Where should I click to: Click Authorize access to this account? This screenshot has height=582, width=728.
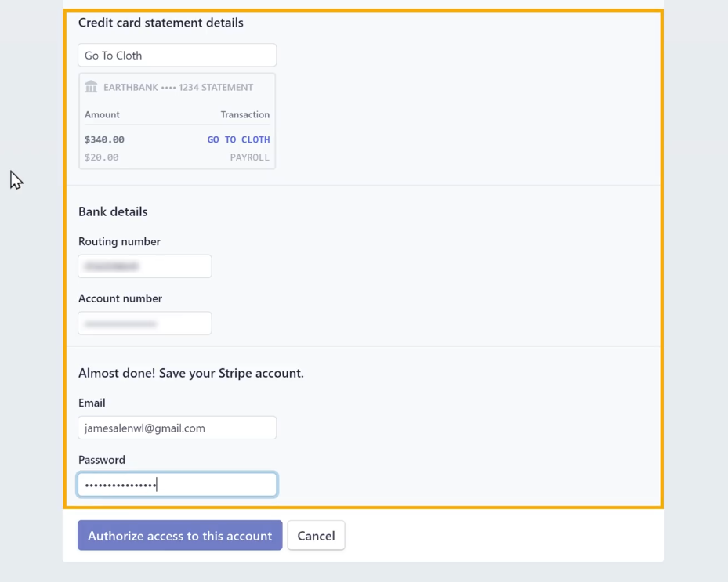tap(179, 535)
